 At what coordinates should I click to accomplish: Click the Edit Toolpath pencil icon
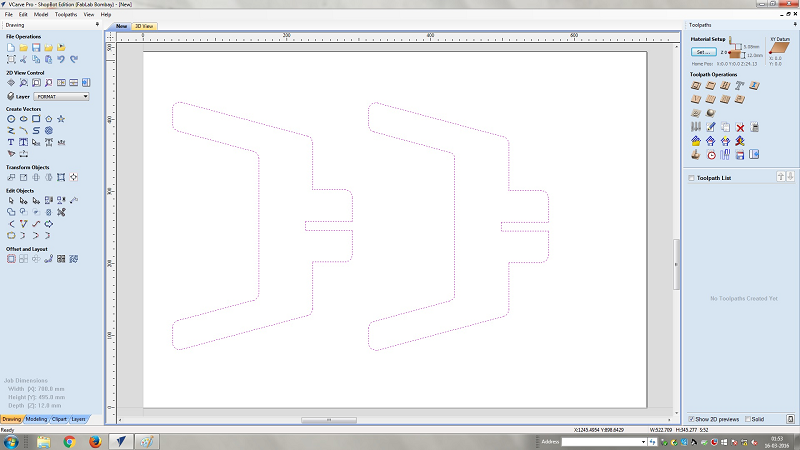pos(710,127)
